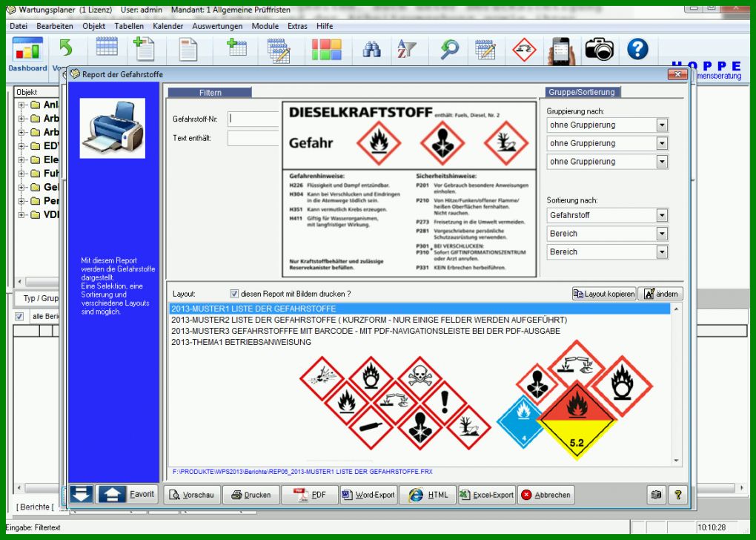Screen dimensions: 756x540
Task: Open the first 'Bereich' sorting dropdown
Action: pos(662,234)
